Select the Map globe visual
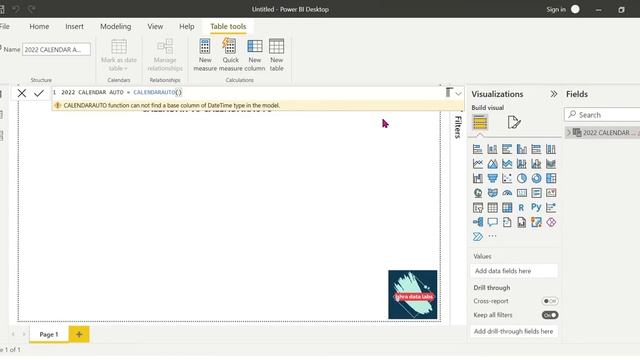Screen dimensions: 640x360 click(478, 193)
